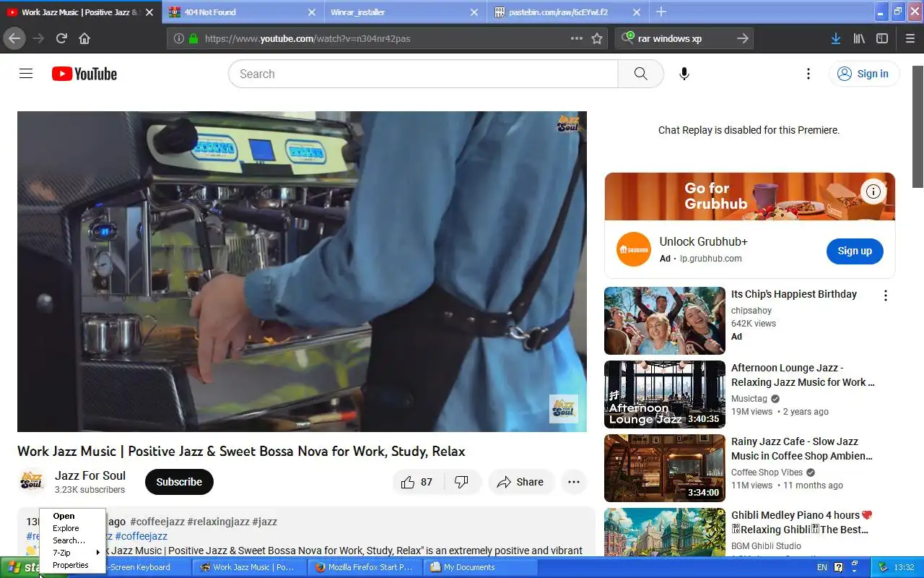The width and height of the screenshot is (924, 578).
Task: Go back using the browser back arrow
Action: [14, 38]
